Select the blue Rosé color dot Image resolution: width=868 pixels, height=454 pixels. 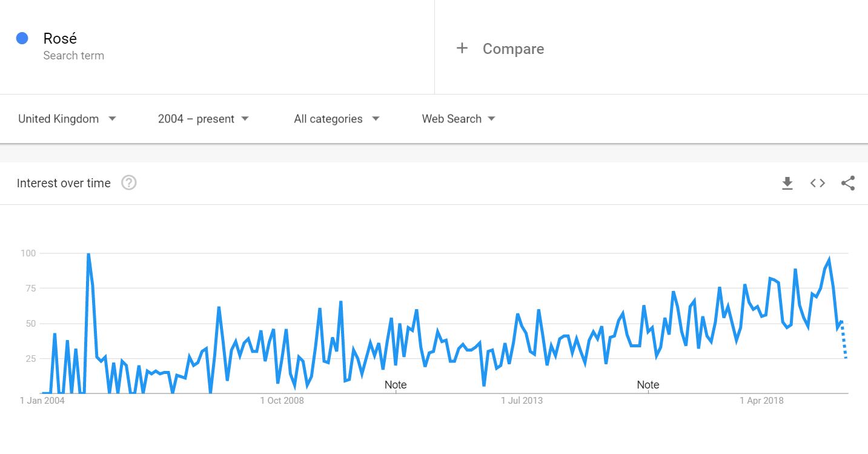pos(22,38)
